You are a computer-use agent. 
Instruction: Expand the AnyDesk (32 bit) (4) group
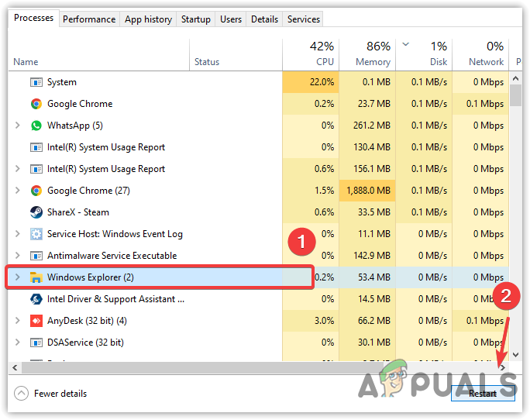tap(18, 321)
